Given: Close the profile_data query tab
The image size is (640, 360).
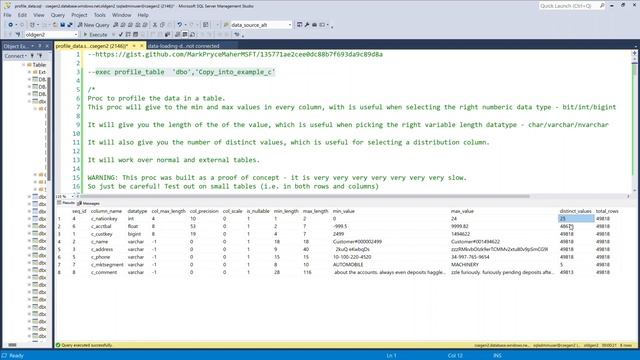Looking at the screenshot, I should pyautogui.click(x=142, y=46).
